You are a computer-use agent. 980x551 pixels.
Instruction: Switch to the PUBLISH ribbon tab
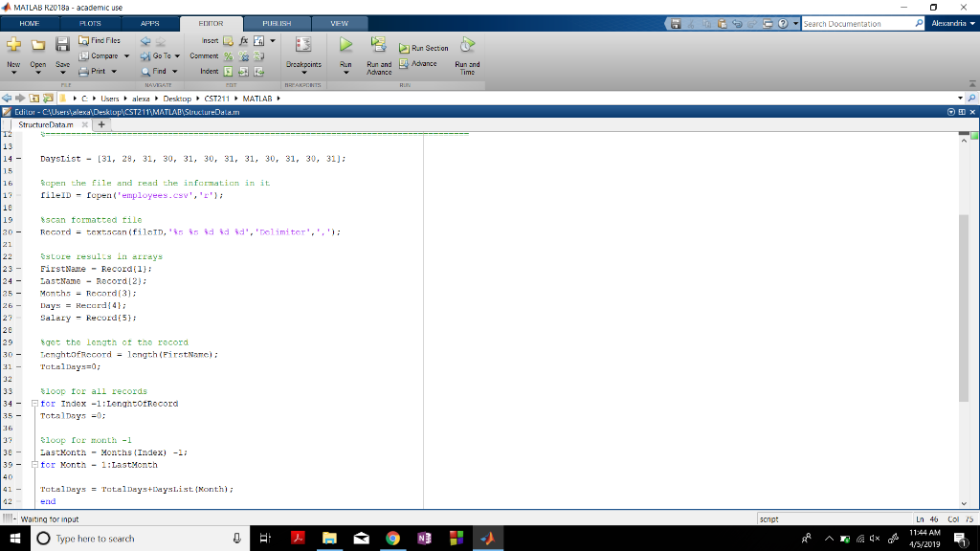tap(277, 24)
